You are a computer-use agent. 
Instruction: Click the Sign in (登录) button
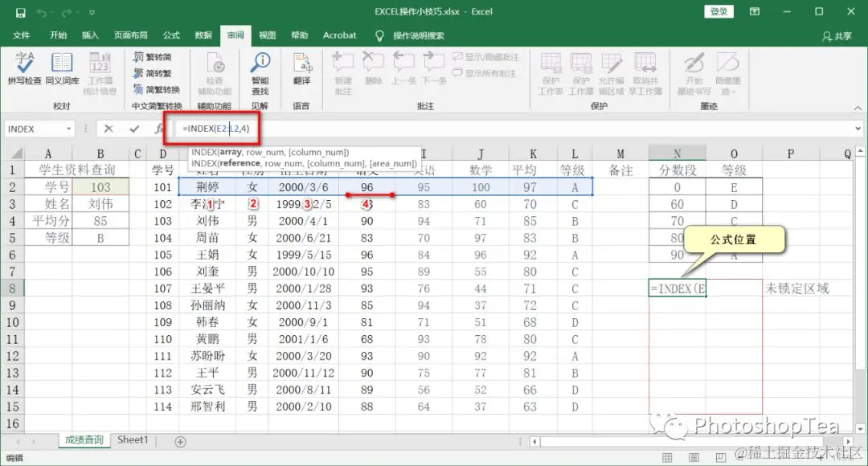[719, 11]
